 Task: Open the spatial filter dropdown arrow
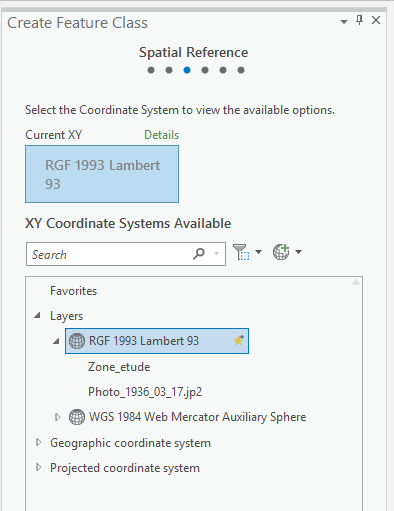click(258, 252)
